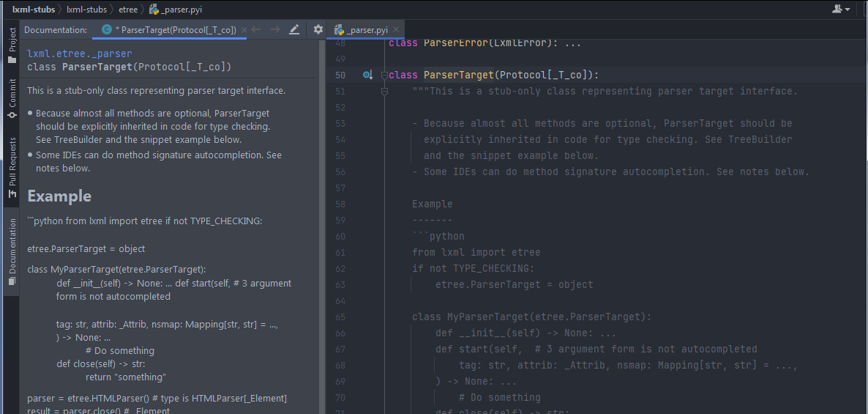Collapse the docstring fold on line 51
868x414 pixels.
point(384,92)
